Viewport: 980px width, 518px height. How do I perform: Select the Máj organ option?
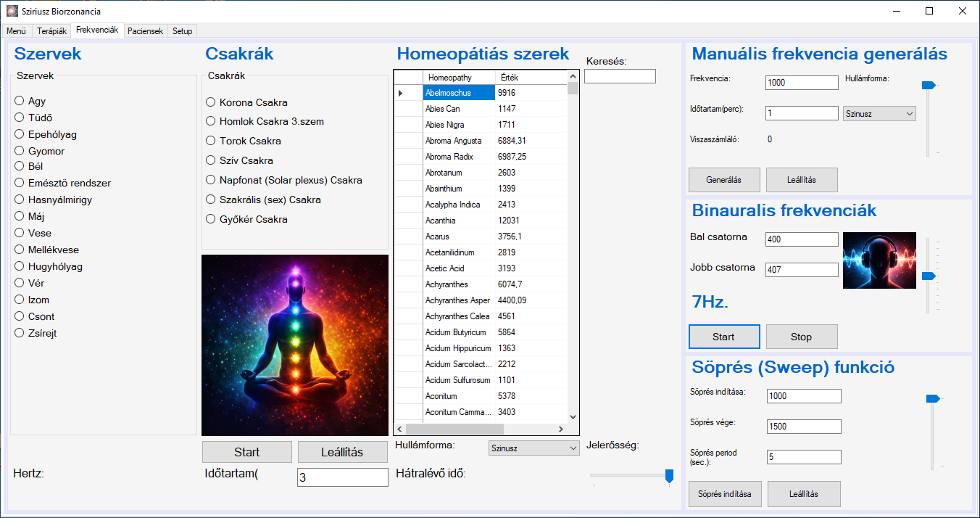tap(20, 216)
